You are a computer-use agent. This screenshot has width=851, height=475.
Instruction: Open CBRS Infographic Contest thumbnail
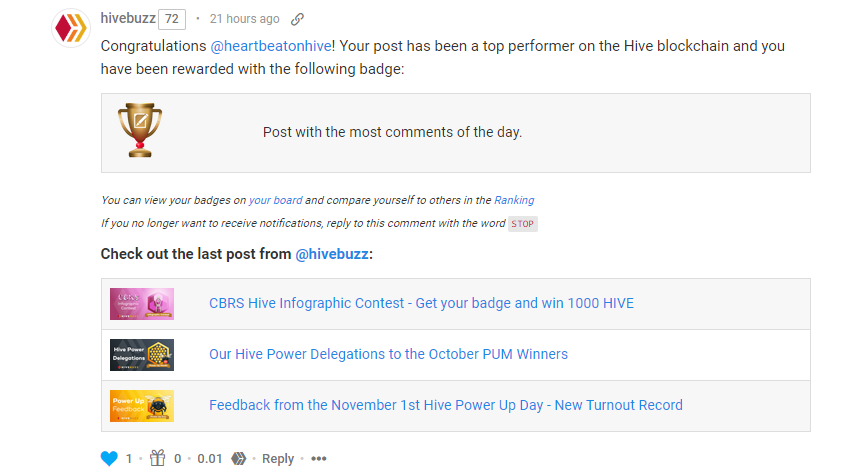[x=142, y=304]
